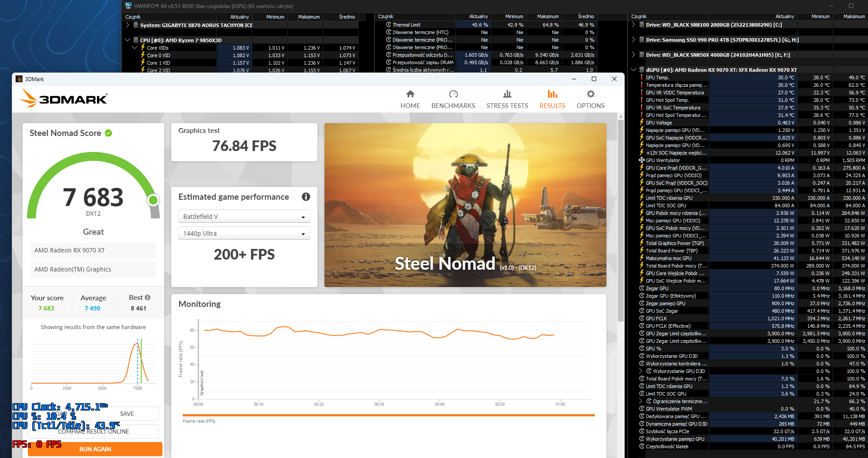This screenshot has width=868, height=458.
Task: Open the Battlefield V game dropdown
Action: 244,216
